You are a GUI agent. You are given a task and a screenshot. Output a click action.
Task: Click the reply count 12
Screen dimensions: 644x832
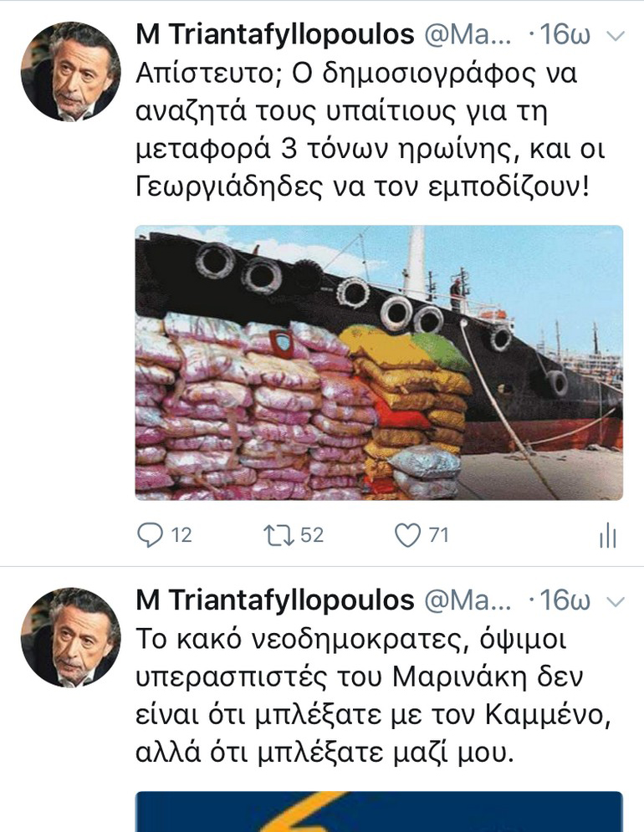tap(181, 535)
